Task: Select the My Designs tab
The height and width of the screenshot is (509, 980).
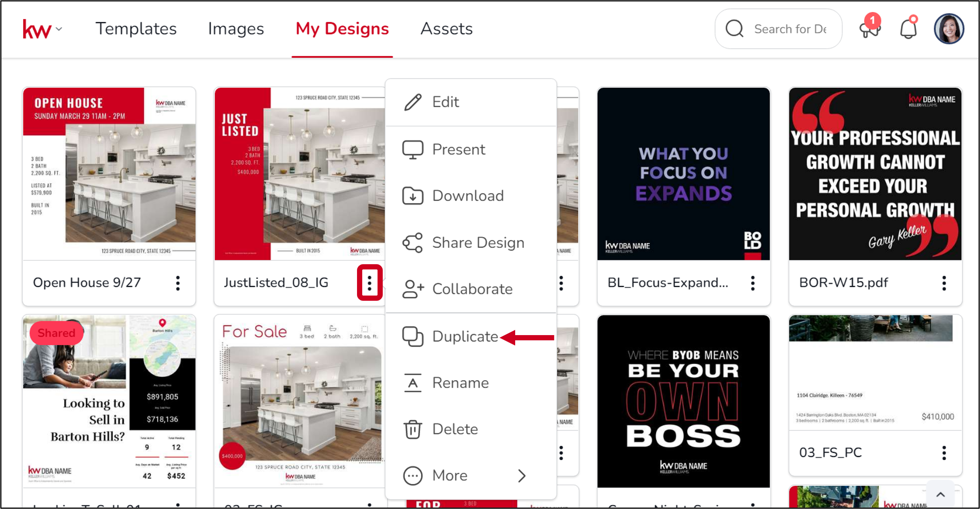Action: (342, 29)
